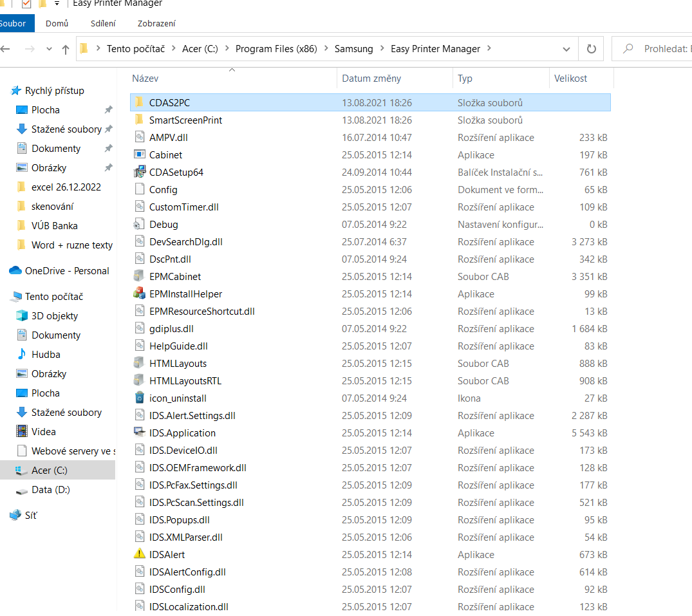Open Hudba music note icon
The height and width of the screenshot is (616, 692).
(x=22, y=354)
